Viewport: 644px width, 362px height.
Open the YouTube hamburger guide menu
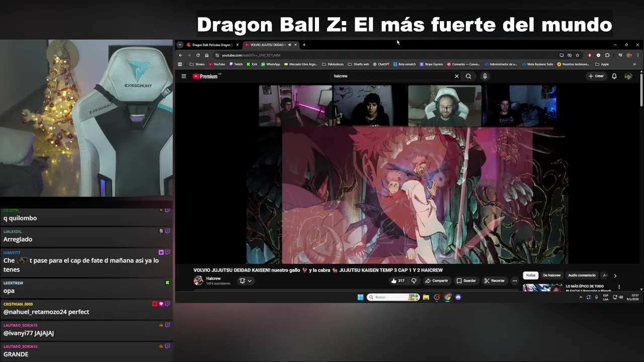pos(184,76)
